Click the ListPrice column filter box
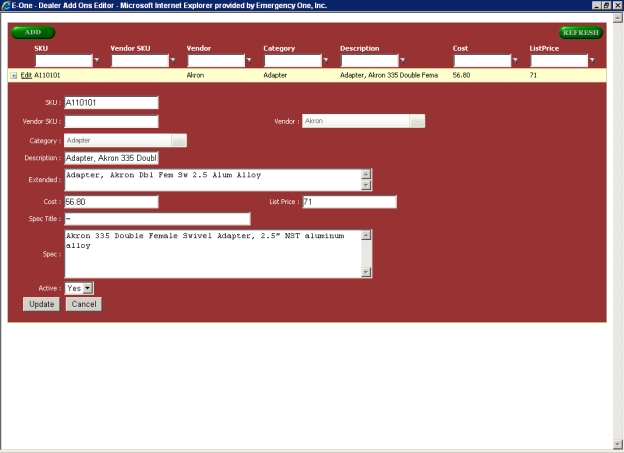 pos(559,61)
